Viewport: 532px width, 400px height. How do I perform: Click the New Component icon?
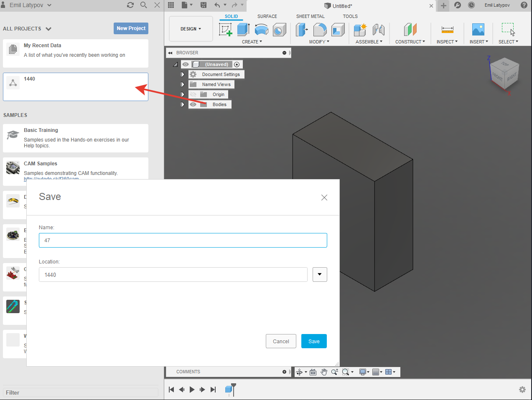(360, 30)
